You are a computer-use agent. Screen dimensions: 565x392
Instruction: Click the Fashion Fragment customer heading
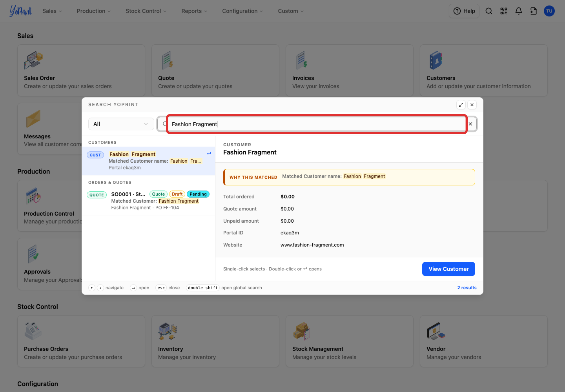point(250,152)
